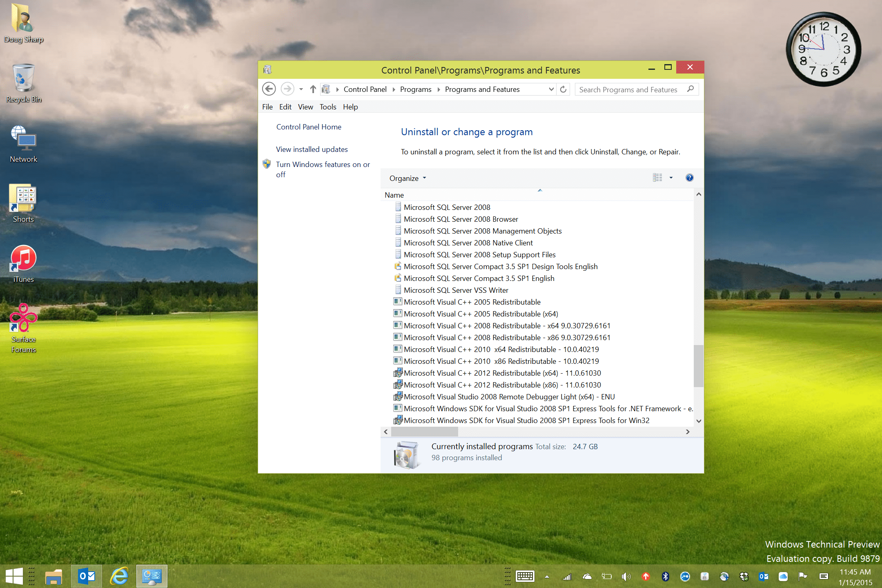Open the Shorts desktop shortcut
This screenshot has height=588, width=882.
23,203
